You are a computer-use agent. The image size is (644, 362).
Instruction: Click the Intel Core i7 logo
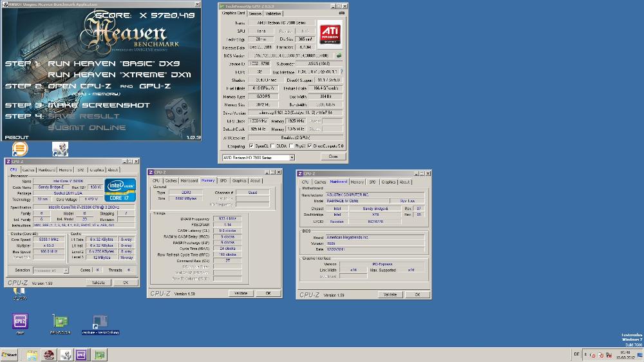pos(120,190)
